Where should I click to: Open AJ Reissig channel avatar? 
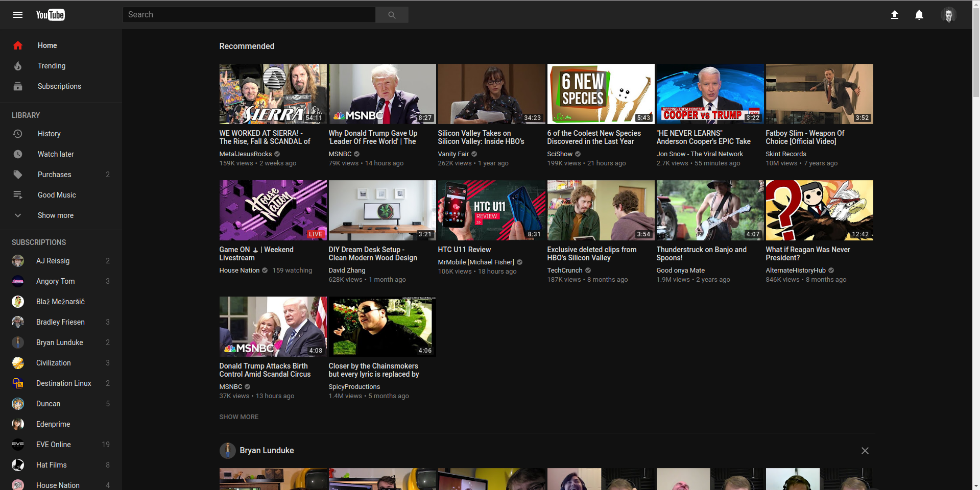click(18, 261)
